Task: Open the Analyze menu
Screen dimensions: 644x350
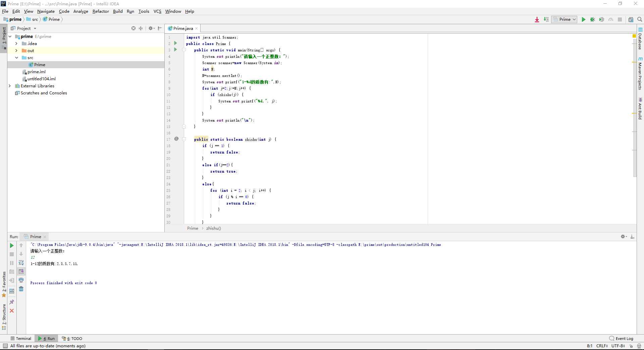Action: 81,11
